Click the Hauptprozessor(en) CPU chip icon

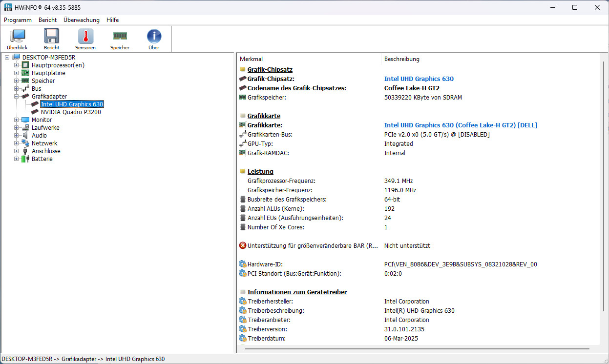25,65
